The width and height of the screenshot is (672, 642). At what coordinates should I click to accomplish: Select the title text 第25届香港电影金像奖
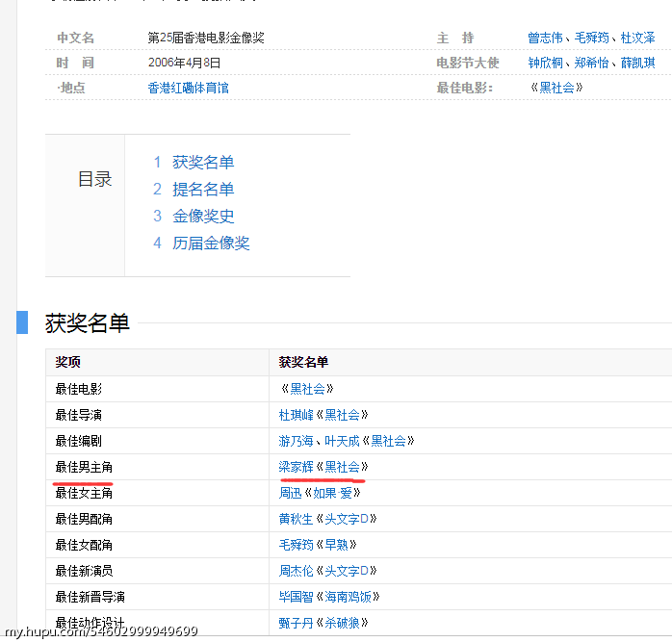coord(206,38)
